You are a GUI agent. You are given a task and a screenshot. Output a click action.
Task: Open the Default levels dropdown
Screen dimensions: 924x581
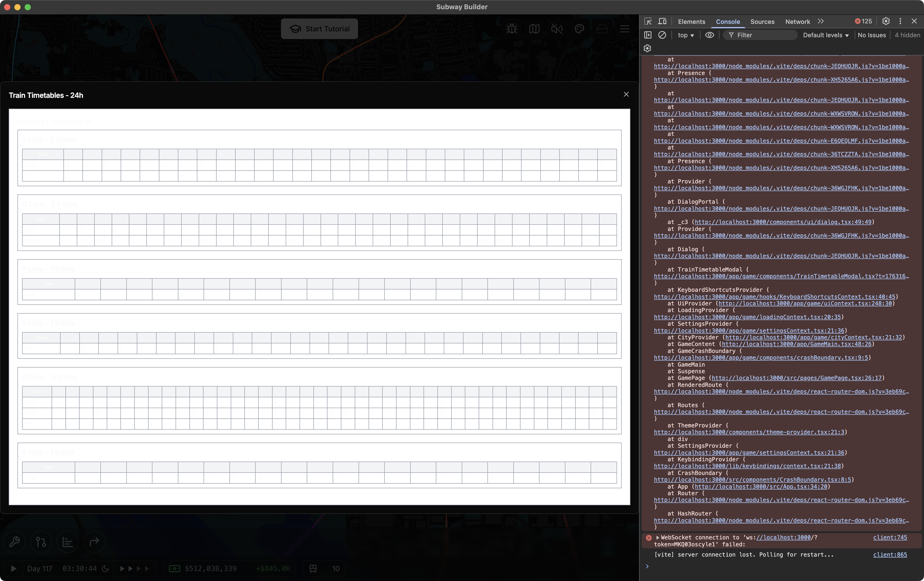(825, 35)
